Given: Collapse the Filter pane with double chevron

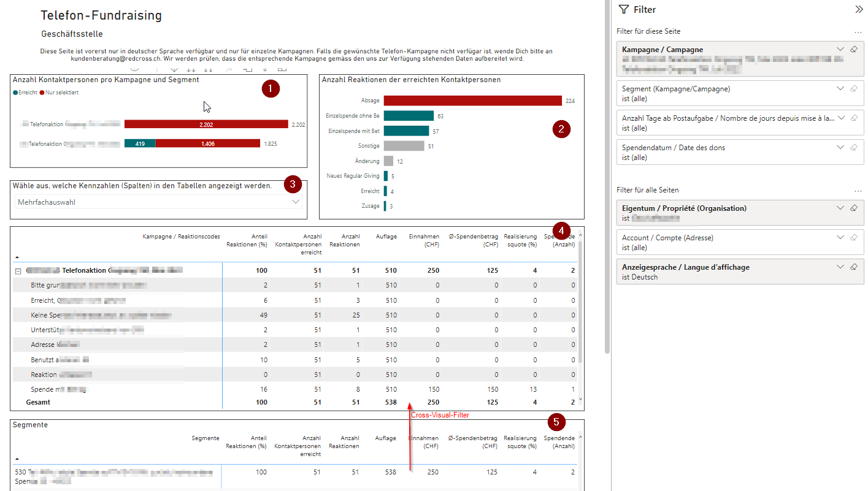Looking at the screenshot, I should [x=859, y=9].
